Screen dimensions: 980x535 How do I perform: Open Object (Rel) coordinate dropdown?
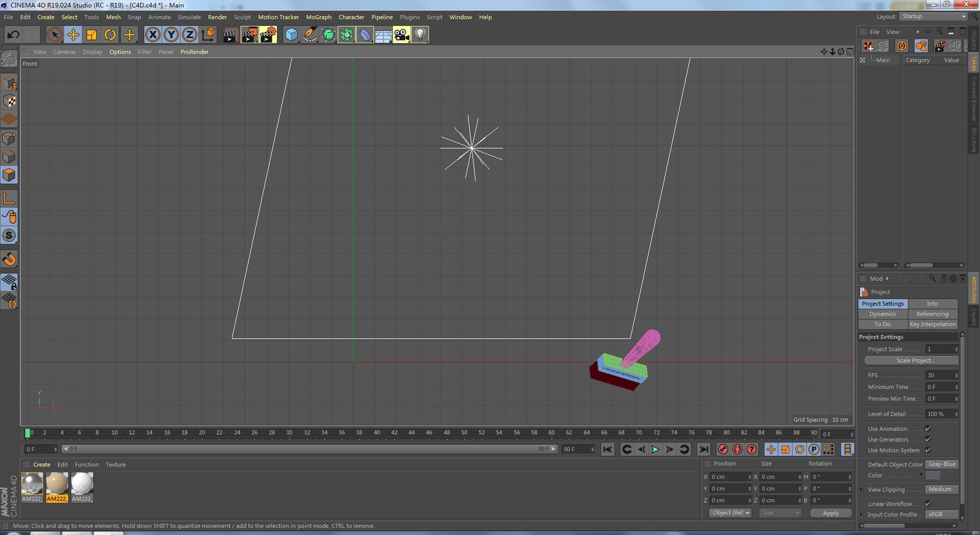[x=730, y=513]
